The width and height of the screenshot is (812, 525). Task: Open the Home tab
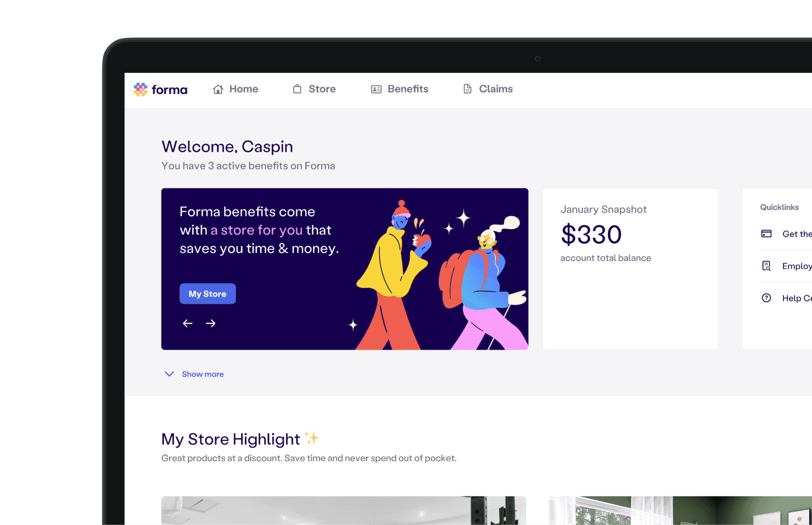click(x=235, y=89)
